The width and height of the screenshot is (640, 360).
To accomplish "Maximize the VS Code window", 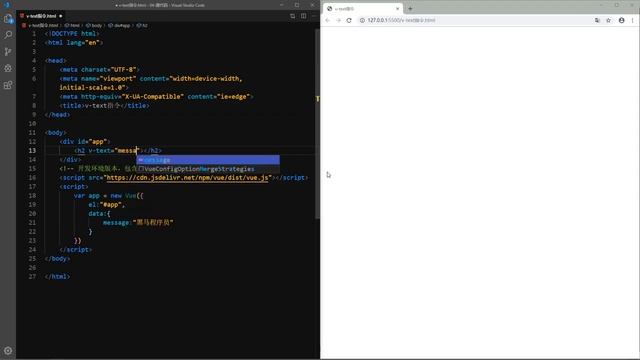I will click(x=297, y=5).
